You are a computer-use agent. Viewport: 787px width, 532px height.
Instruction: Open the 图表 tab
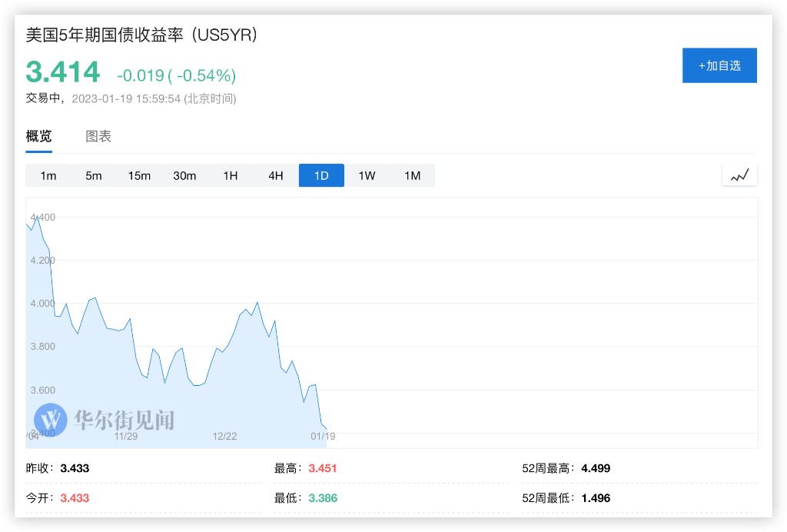coord(98,137)
